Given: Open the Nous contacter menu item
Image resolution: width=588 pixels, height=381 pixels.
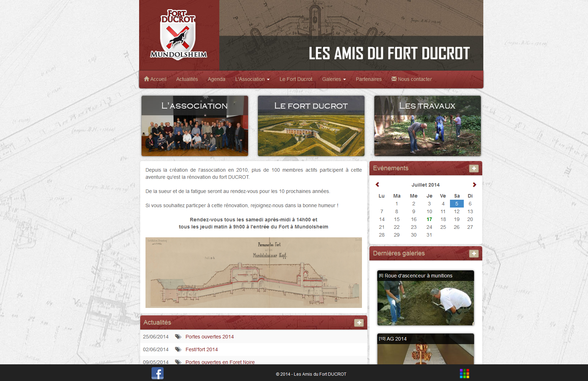Looking at the screenshot, I should tap(412, 79).
